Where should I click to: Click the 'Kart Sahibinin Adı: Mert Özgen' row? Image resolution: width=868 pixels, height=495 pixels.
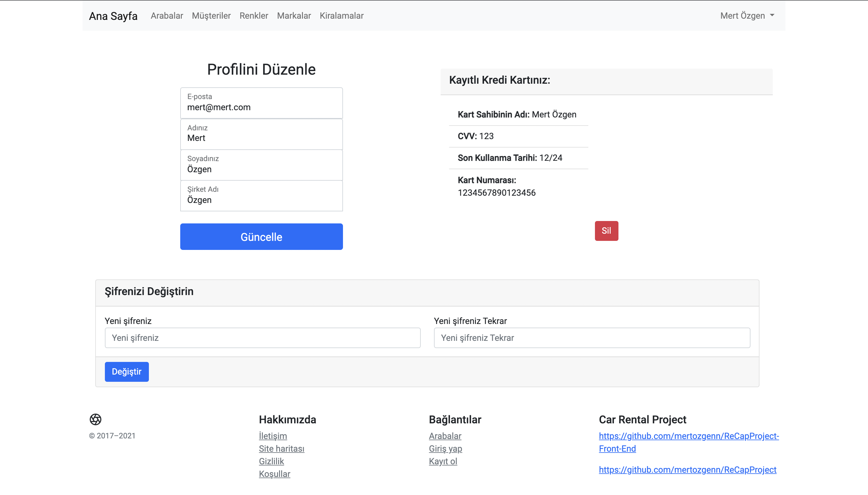click(x=519, y=115)
